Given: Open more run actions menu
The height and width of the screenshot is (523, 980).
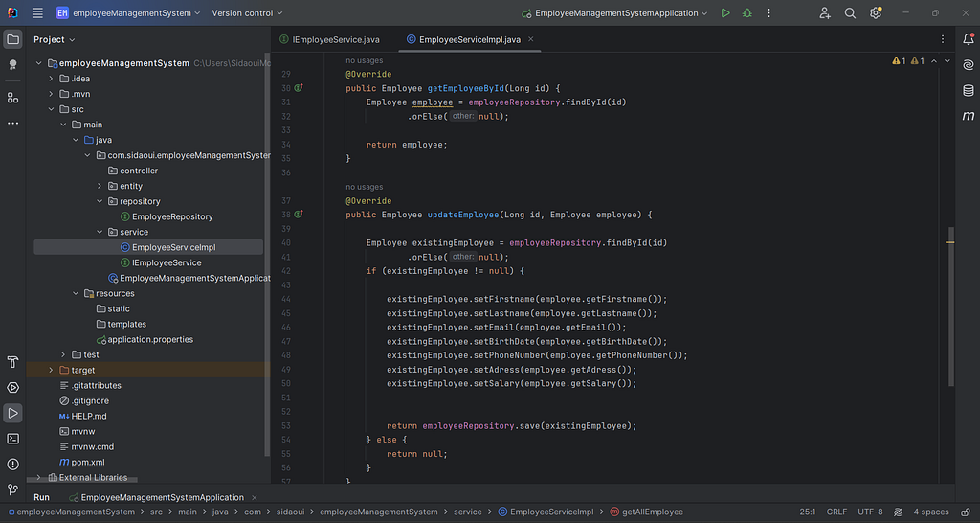Looking at the screenshot, I should point(768,13).
